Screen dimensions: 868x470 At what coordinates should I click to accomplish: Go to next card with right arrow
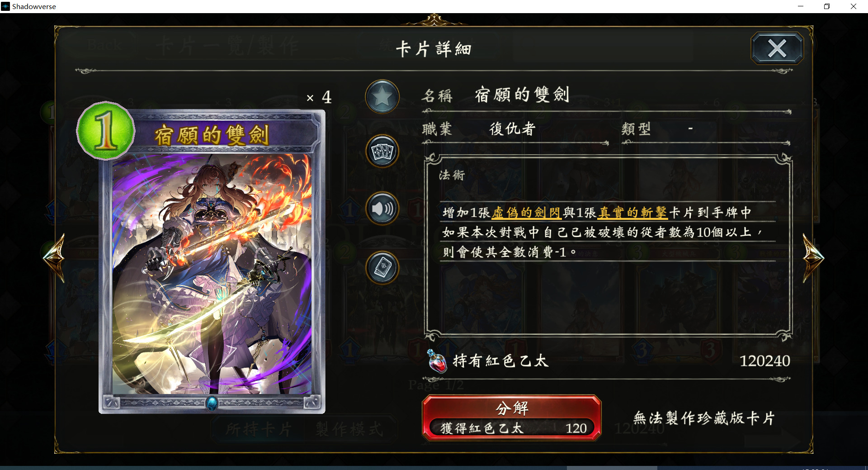click(813, 258)
